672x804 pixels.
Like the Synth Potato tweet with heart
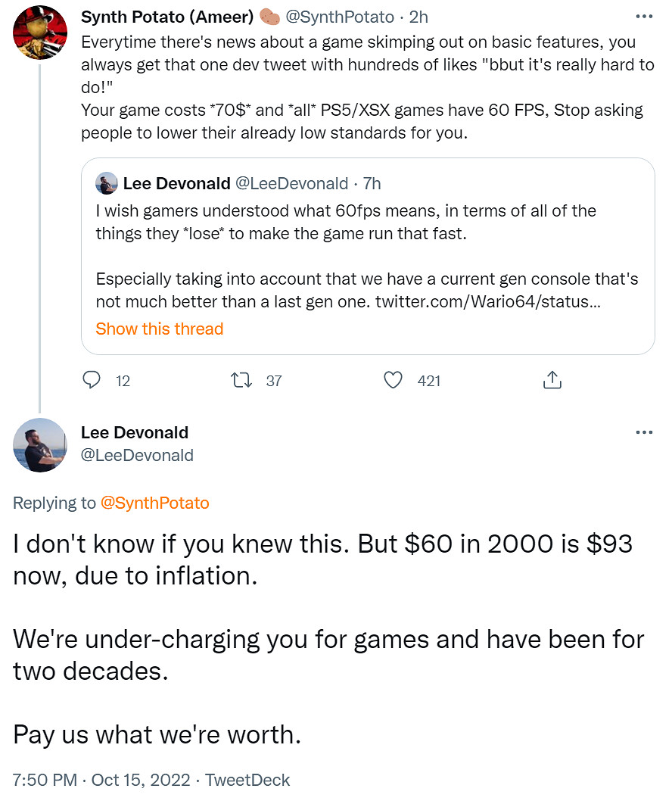393,380
